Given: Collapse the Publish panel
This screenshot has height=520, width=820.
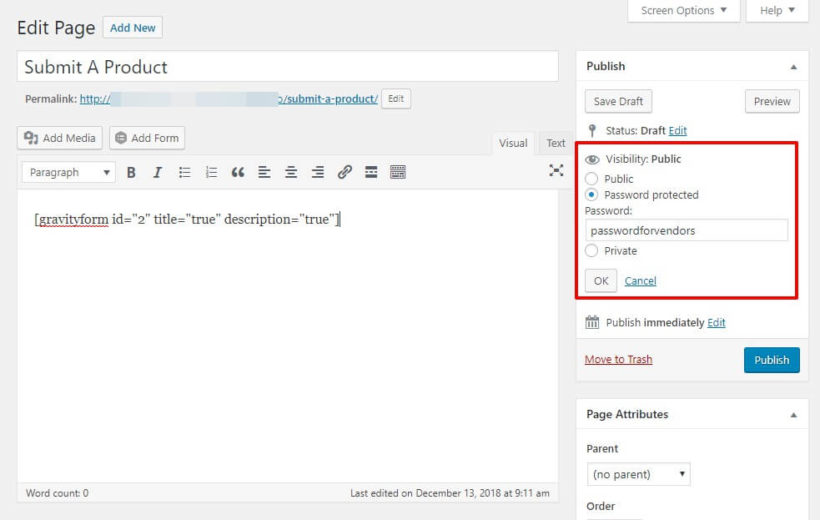Looking at the screenshot, I should click(x=793, y=67).
